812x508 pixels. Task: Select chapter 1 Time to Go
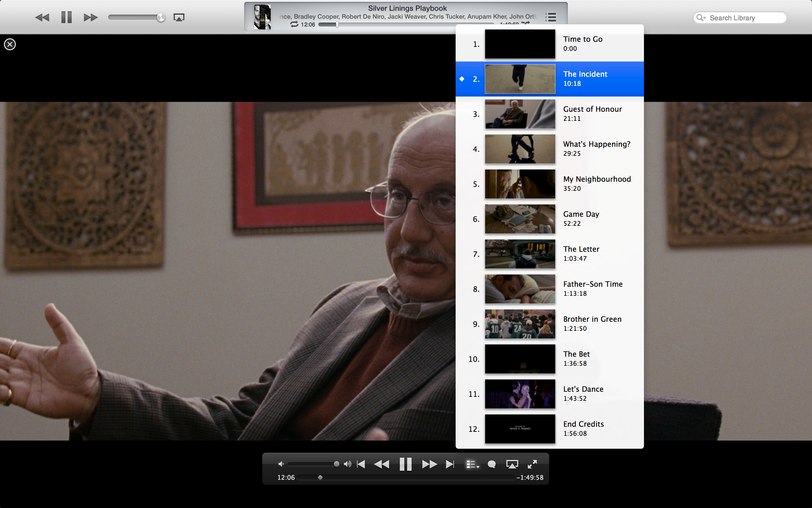[x=550, y=44]
